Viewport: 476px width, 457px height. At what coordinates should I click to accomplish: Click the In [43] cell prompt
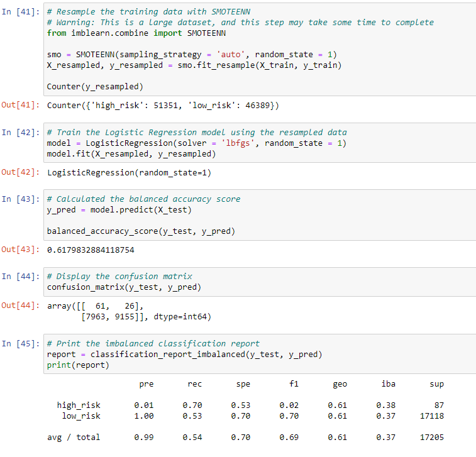coord(20,199)
